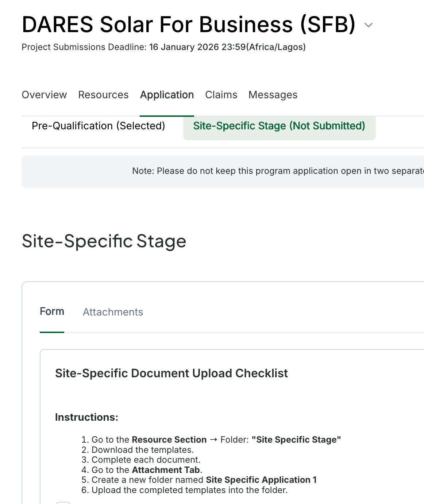Select Pre-Qualification (Selected) stage
This screenshot has width=424, height=504.
pos(98,126)
